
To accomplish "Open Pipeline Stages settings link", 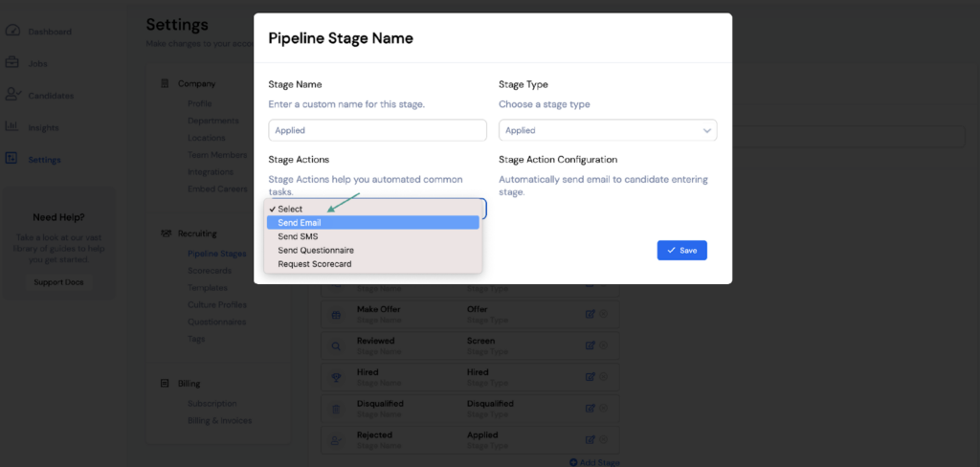I will (x=217, y=254).
